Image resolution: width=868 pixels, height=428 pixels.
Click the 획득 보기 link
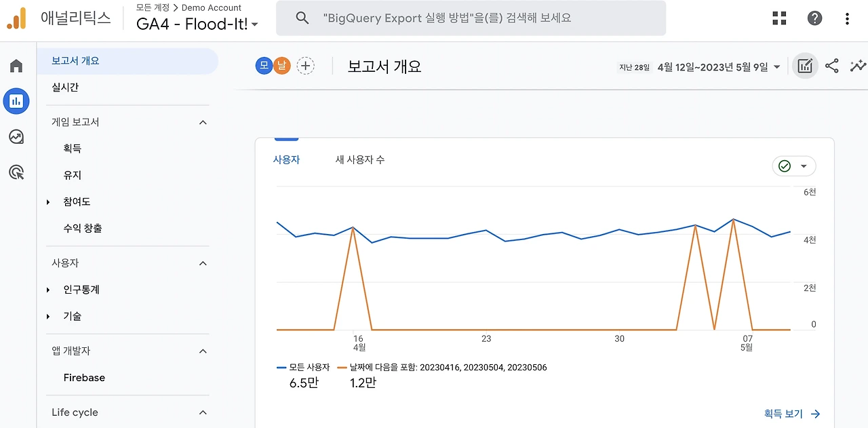[785, 413]
